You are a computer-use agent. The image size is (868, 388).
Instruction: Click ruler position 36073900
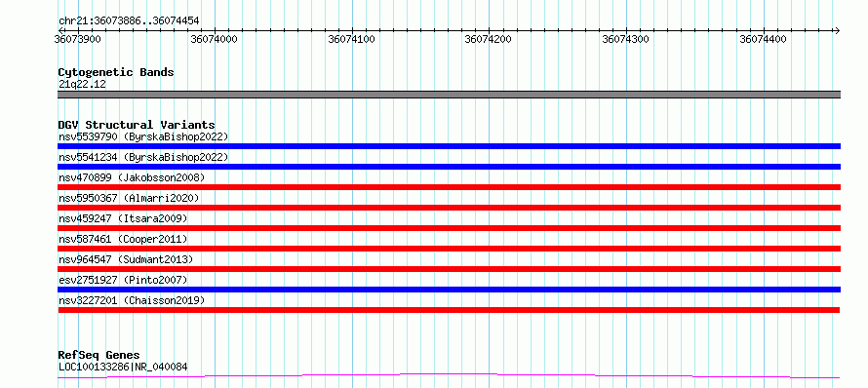click(77, 39)
